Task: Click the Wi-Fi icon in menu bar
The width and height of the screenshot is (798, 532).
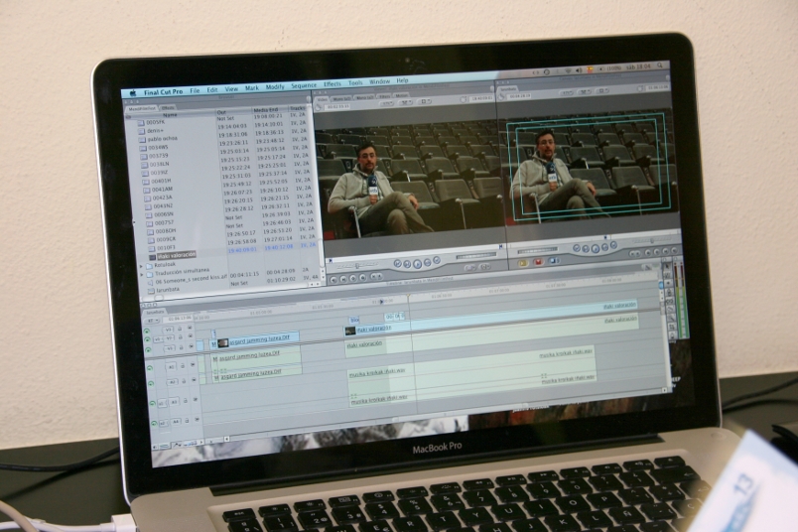Action: pyautogui.click(x=568, y=70)
